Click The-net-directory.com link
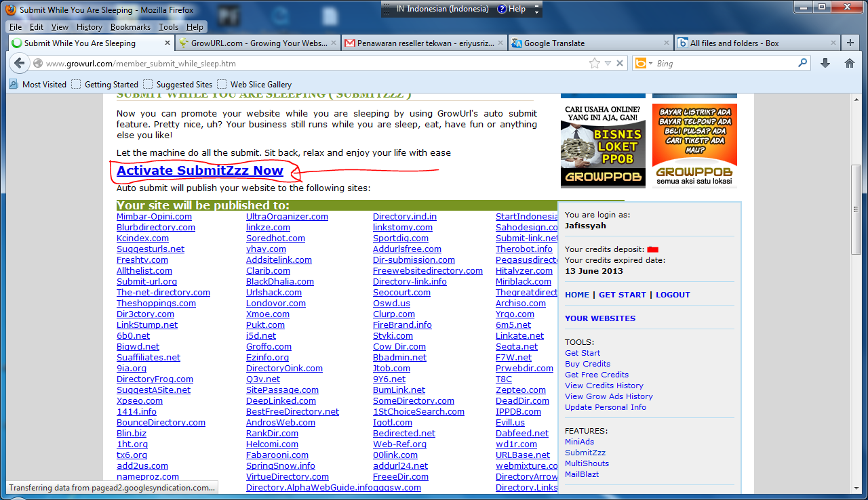Screen dimensions: 868x500 163,293
